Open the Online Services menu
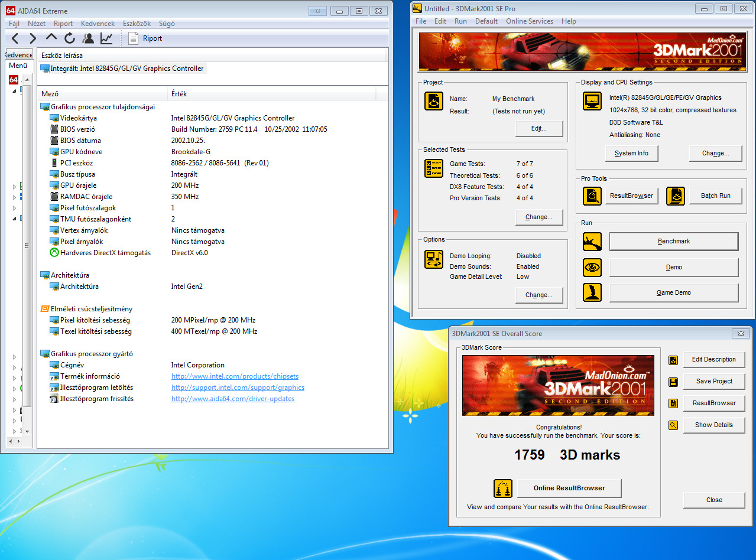756x560 pixels. [x=530, y=21]
